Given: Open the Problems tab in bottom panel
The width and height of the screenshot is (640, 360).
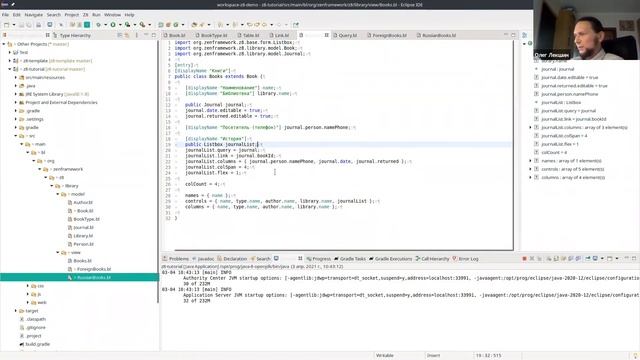Looking at the screenshot, I should click(x=176, y=259).
